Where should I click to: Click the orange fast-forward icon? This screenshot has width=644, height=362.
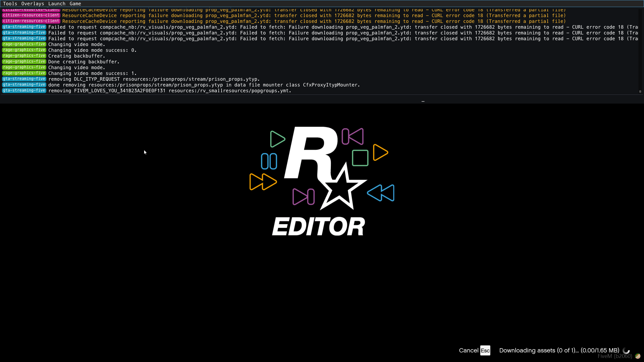click(263, 182)
